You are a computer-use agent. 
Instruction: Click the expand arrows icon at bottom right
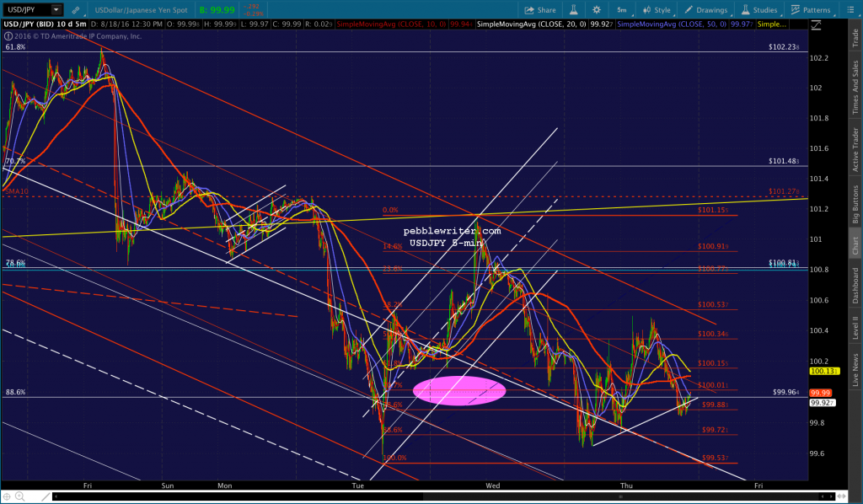point(841,496)
